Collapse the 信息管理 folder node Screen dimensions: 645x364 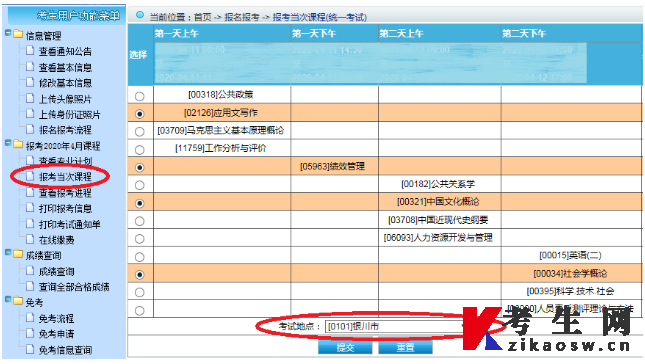(8, 33)
